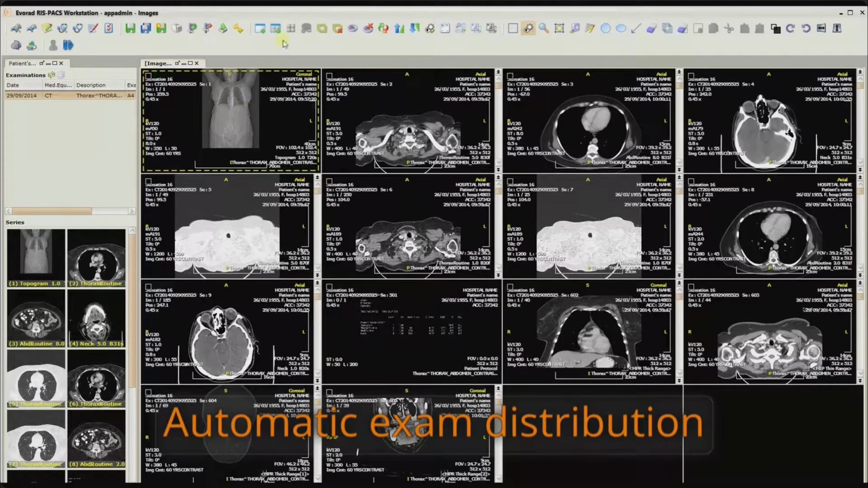
Task: Tick the checkbox on series Se: 5 tile
Action: click(x=149, y=182)
